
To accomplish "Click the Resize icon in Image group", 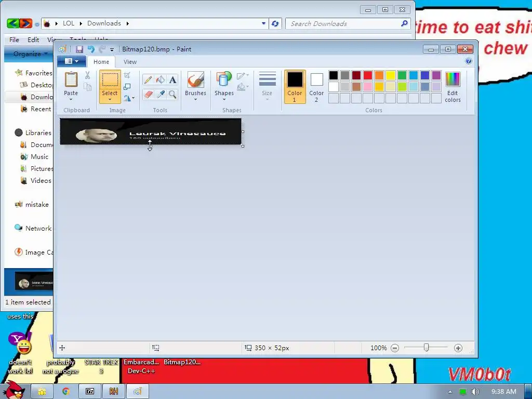I will (127, 87).
